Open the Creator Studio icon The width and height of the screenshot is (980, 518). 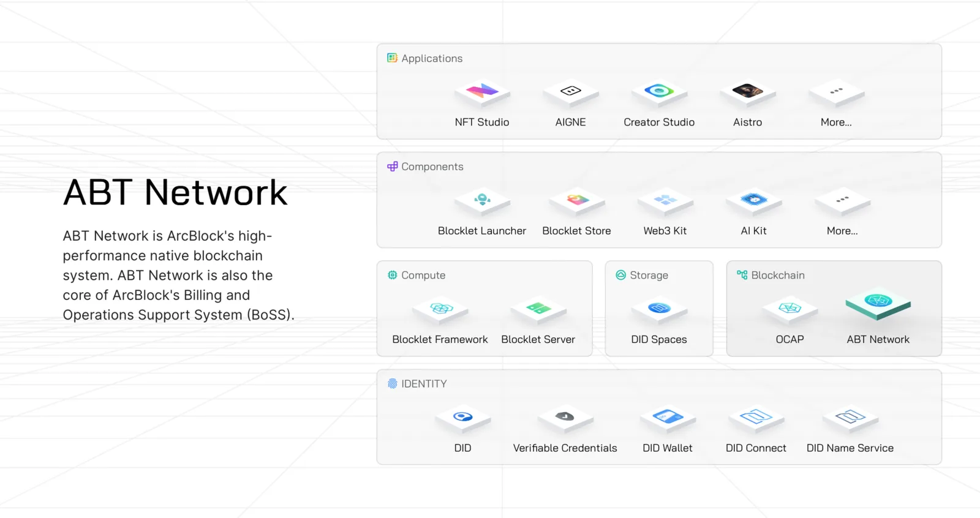(x=659, y=93)
